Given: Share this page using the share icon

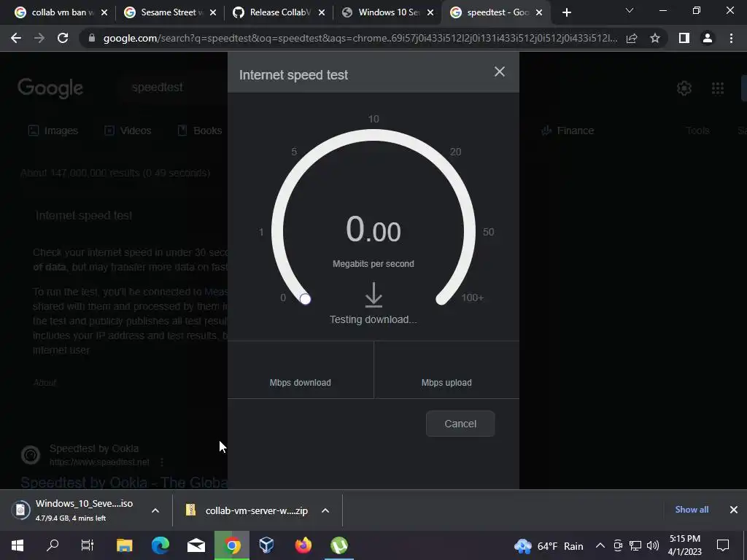Looking at the screenshot, I should (x=632, y=38).
